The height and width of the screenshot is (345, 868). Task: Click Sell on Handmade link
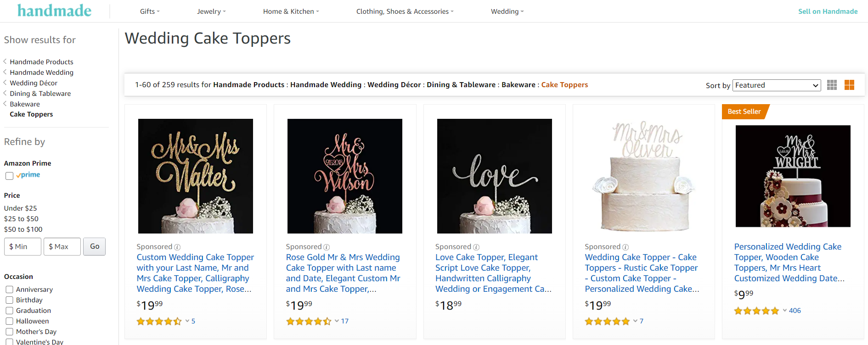(x=828, y=11)
